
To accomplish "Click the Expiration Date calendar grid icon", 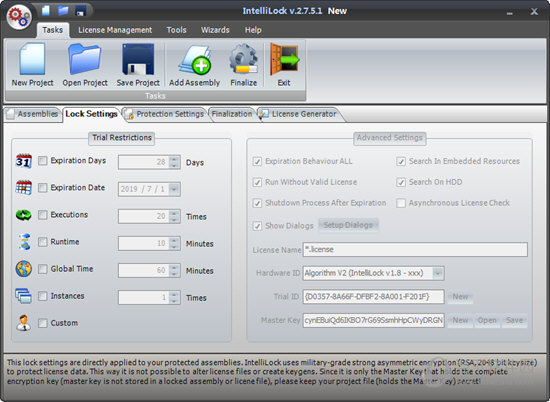I will point(24,188).
